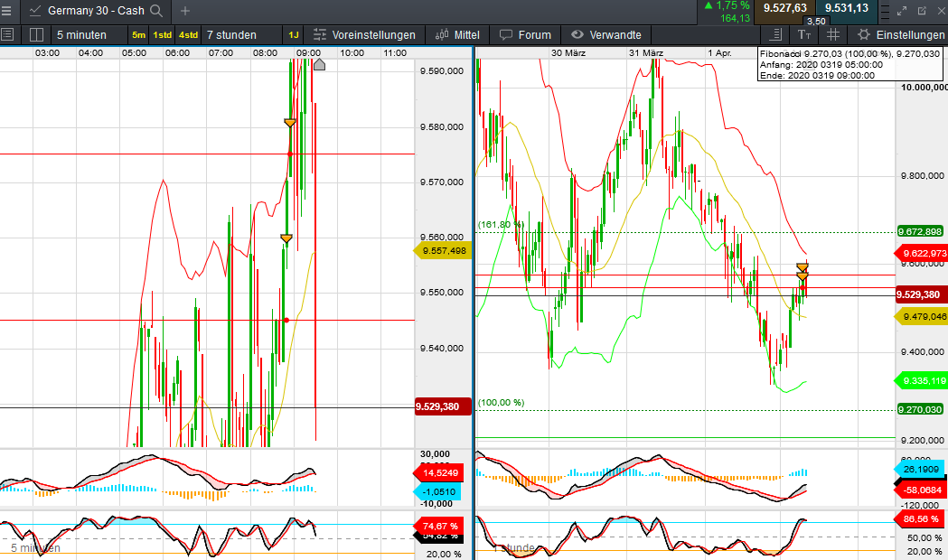Open the list panel icon in toolbar
The image size is (948, 560).
[x=8, y=34]
